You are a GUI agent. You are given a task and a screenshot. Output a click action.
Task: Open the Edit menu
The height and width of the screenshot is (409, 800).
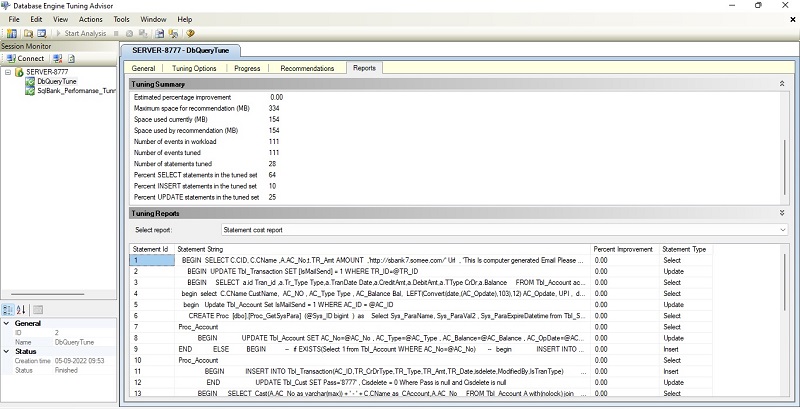(36, 19)
